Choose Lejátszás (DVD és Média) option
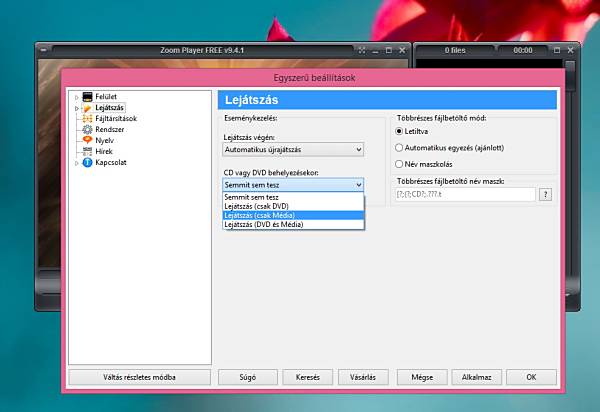The image size is (600, 412). [293, 225]
